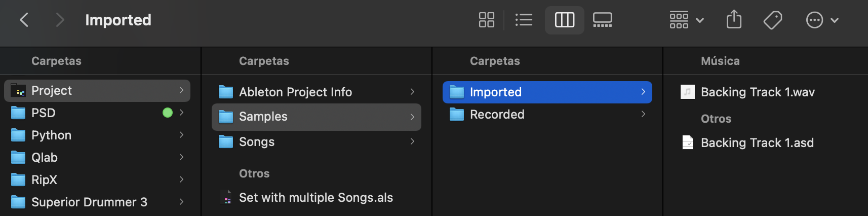This screenshot has width=868, height=216.
Task: Expand the Superior Drummer 3 folder chevron
Action: click(181, 202)
